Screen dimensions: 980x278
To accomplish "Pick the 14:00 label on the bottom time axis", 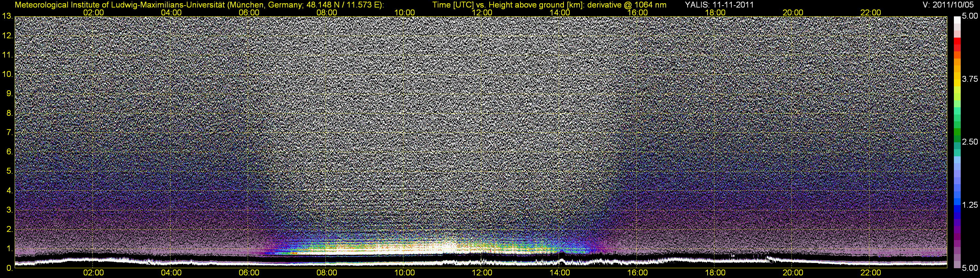I will coord(560,273).
